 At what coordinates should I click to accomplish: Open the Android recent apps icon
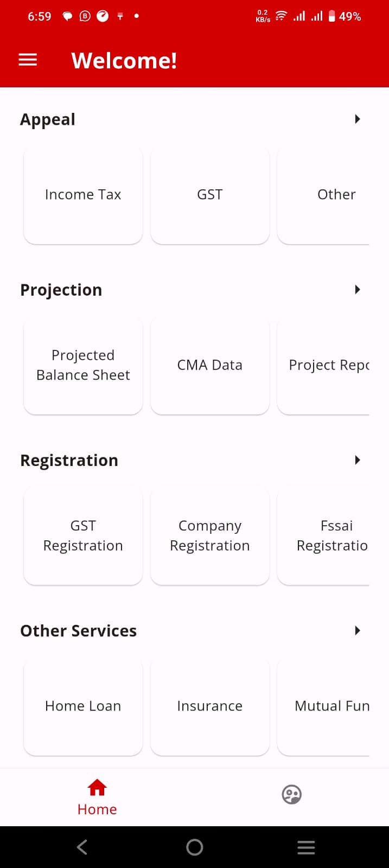click(306, 847)
